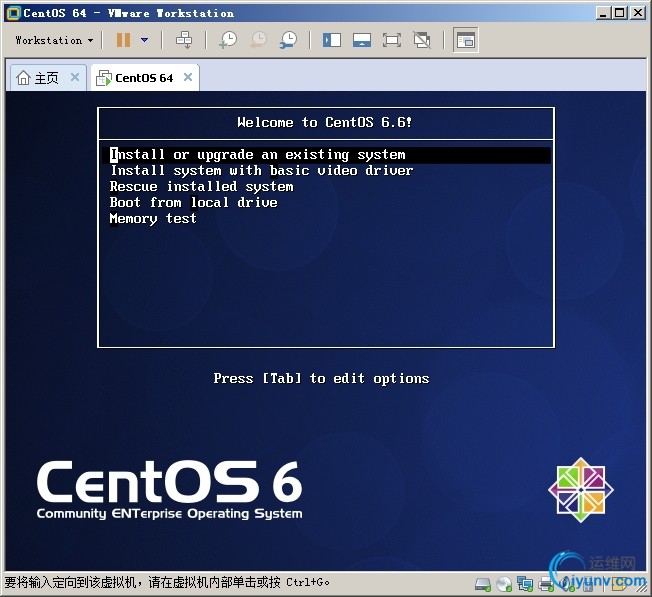652x597 pixels.
Task: Toggle the thumbnail bar view
Action: [x=362, y=40]
